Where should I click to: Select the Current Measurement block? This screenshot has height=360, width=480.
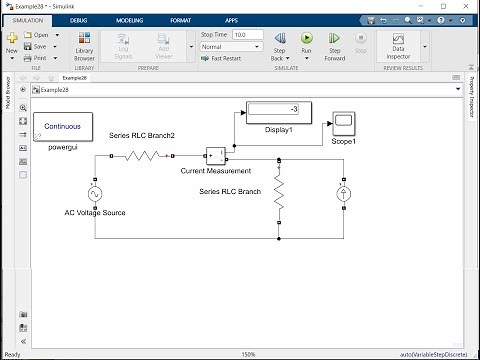[216, 156]
